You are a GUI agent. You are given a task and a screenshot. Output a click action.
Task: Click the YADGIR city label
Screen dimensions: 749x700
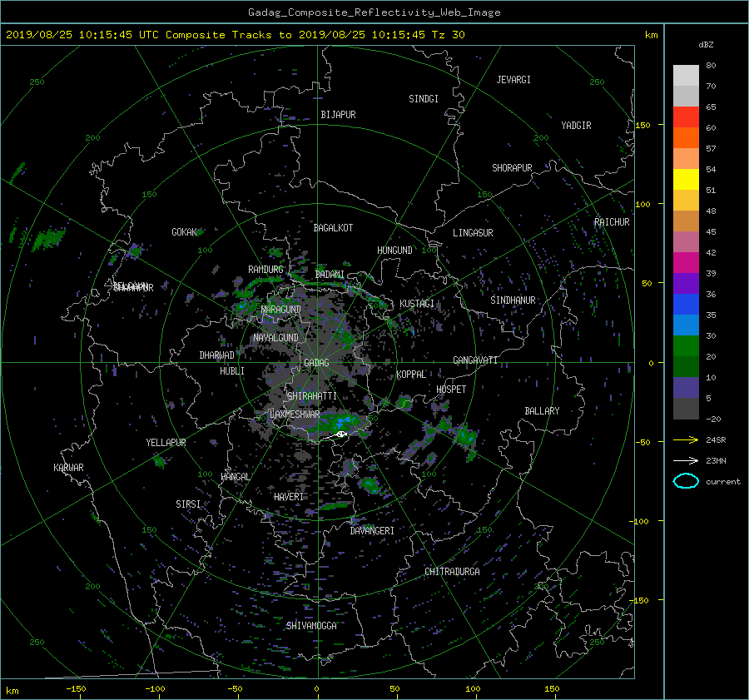[x=576, y=126]
